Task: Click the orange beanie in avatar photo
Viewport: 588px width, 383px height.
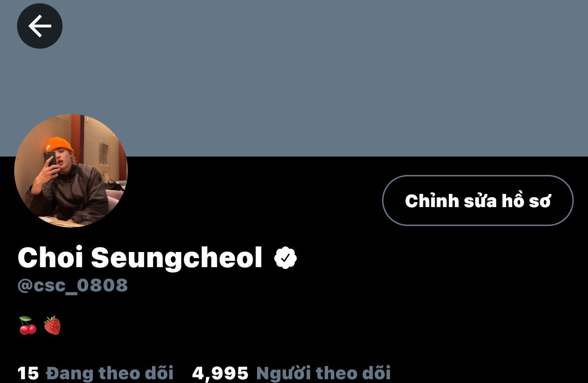Action: [59, 145]
